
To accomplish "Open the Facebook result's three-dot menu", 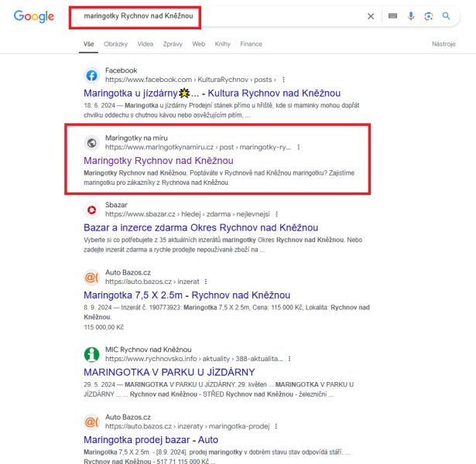I will (283, 80).
